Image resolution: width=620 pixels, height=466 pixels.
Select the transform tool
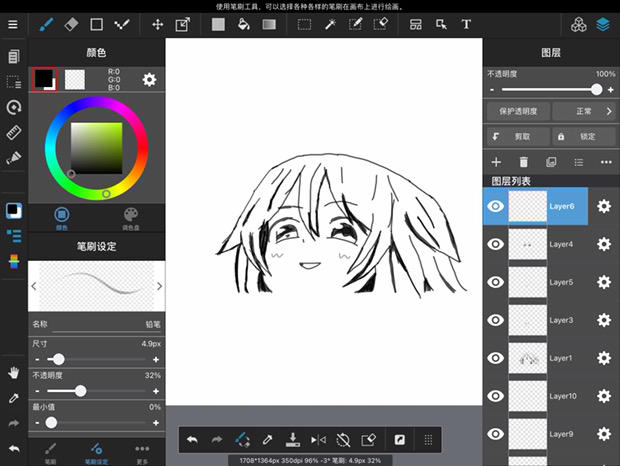(183, 25)
